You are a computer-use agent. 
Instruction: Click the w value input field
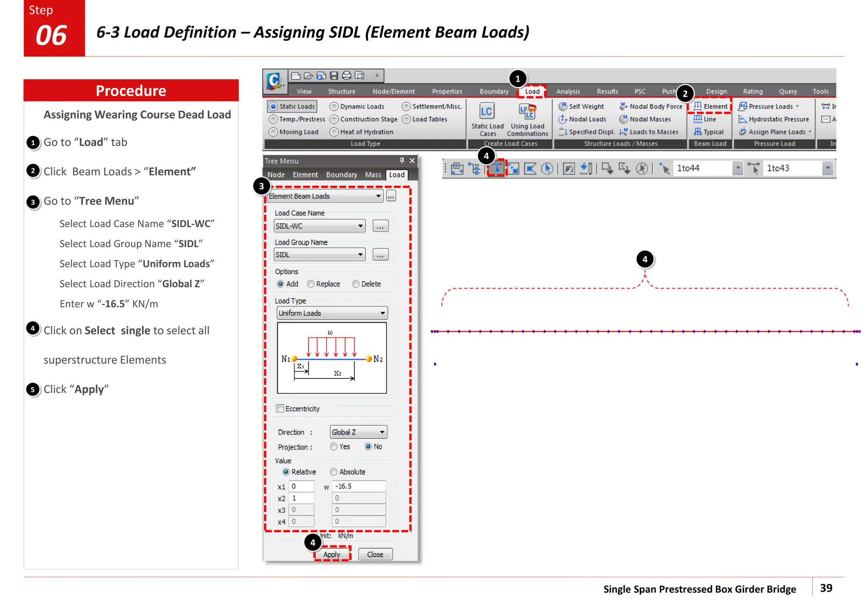359,486
